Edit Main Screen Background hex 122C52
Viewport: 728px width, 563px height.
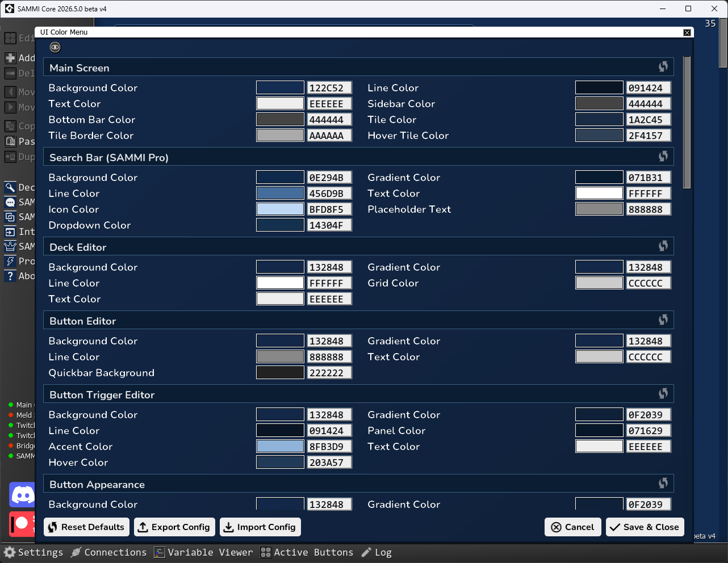(329, 88)
